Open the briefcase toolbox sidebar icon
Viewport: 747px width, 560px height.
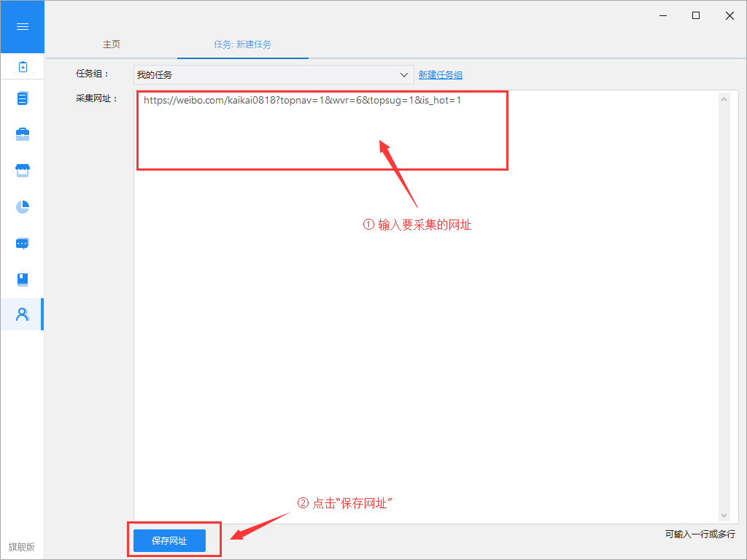coord(23,134)
